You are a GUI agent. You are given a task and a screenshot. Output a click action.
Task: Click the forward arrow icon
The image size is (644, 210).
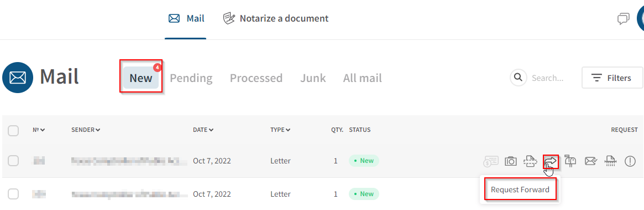coord(551,161)
